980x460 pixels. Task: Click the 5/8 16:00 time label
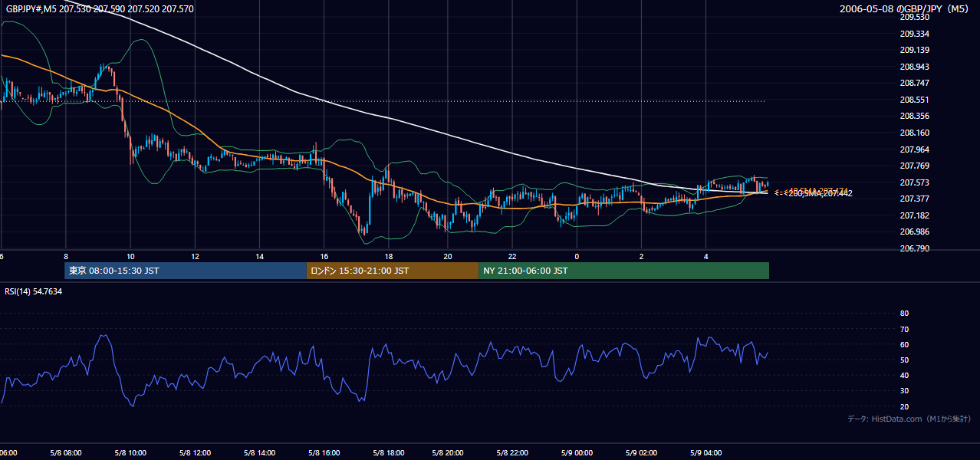(x=324, y=453)
